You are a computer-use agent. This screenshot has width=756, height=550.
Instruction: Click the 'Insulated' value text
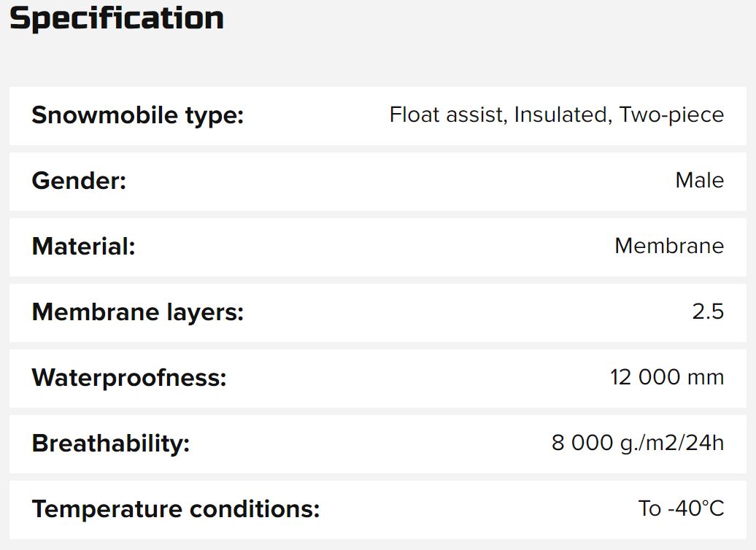tap(562, 115)
